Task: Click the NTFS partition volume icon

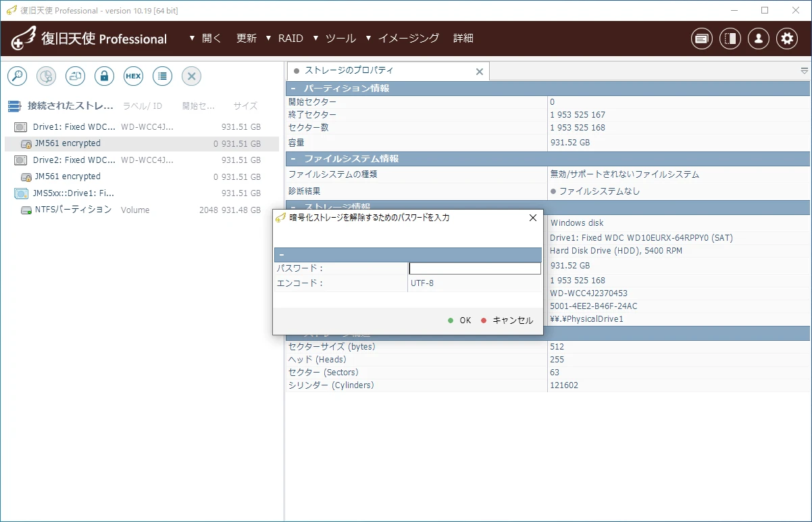Action: (x=26, y=210)
